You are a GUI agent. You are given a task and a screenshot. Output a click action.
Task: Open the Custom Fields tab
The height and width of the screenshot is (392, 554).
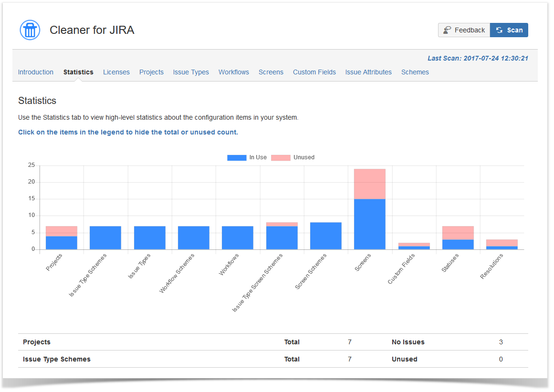314,72
